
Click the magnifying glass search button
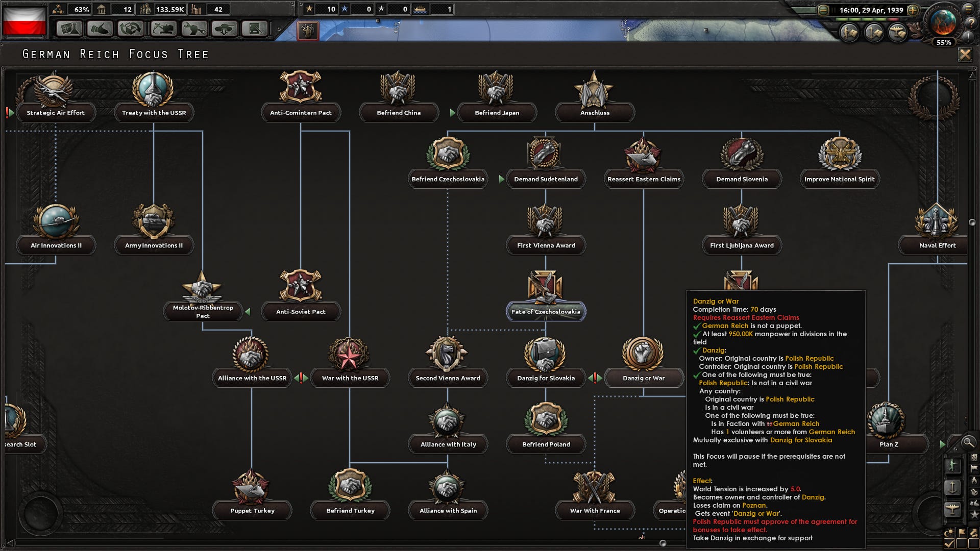(x=968, y=442)
